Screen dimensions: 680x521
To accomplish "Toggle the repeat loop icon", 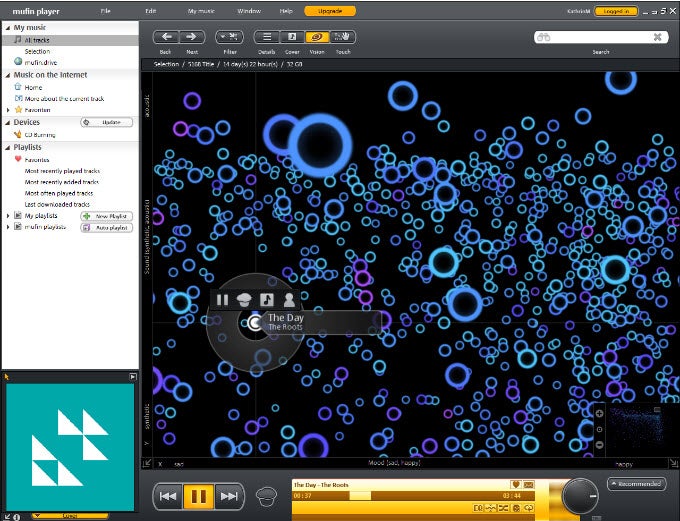I will (x=529, y=508).
